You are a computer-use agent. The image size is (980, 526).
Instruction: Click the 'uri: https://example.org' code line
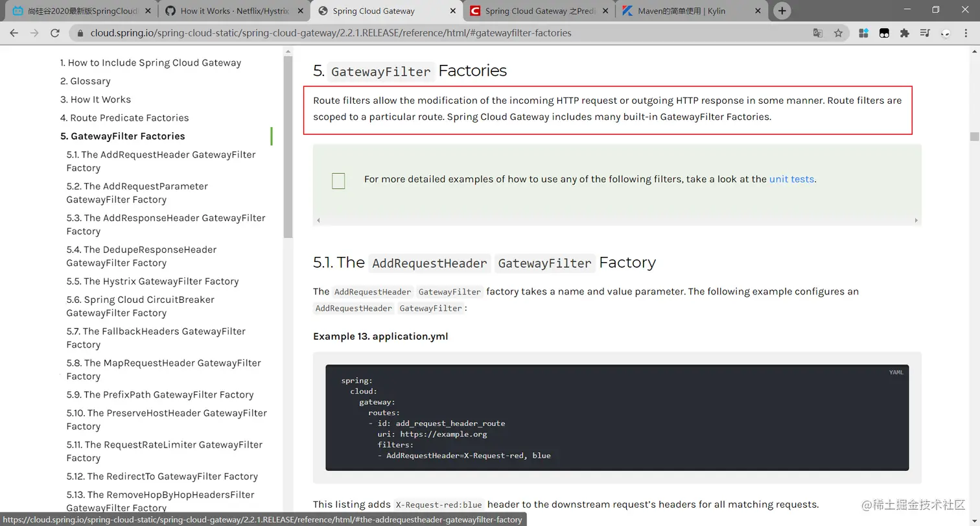tap(432, 434)
